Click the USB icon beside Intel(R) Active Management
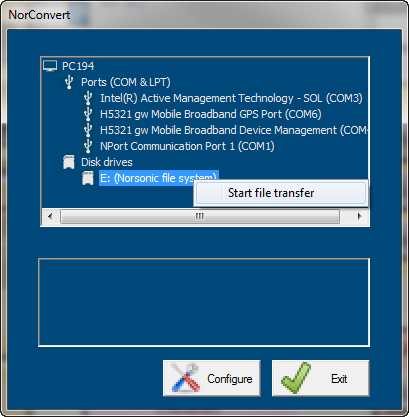The height and width of the screenshot is (417, 409). (x=88, y=98)
